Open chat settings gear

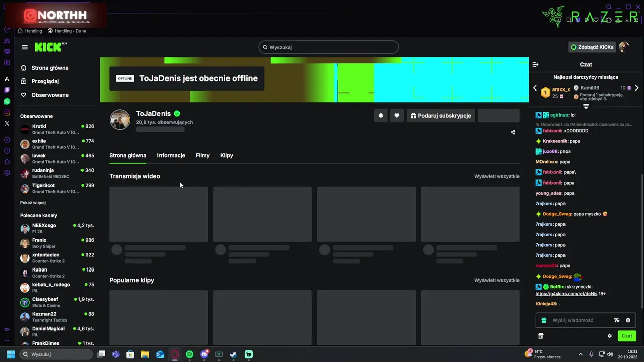click(610, 336)
